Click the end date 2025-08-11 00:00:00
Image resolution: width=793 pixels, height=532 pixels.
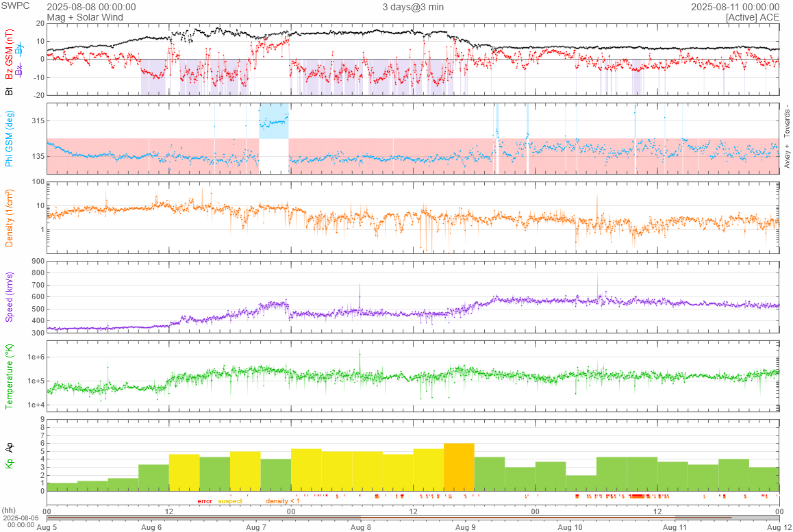pos(735,7)
